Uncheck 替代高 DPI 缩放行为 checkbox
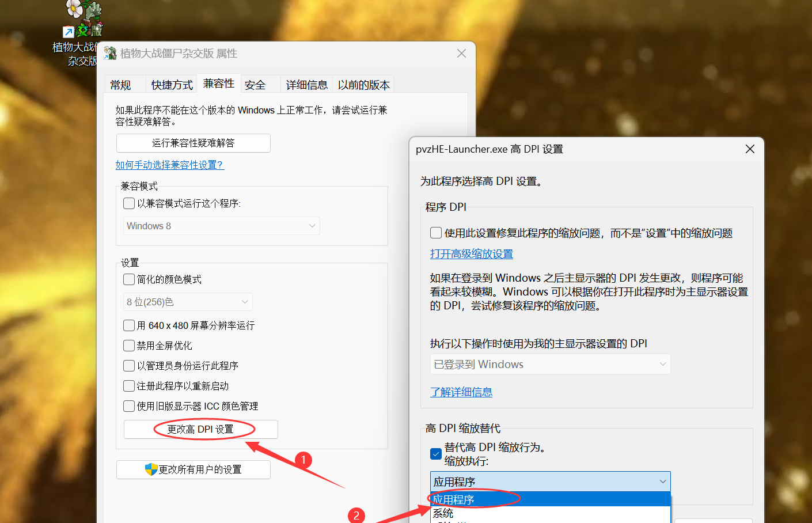812x523 pixels. click(436, 454)
